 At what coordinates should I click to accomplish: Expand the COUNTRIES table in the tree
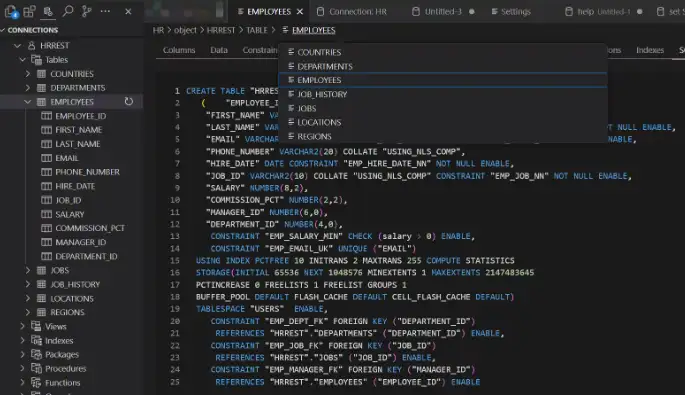pyautogui.click(x=28, y=74)
